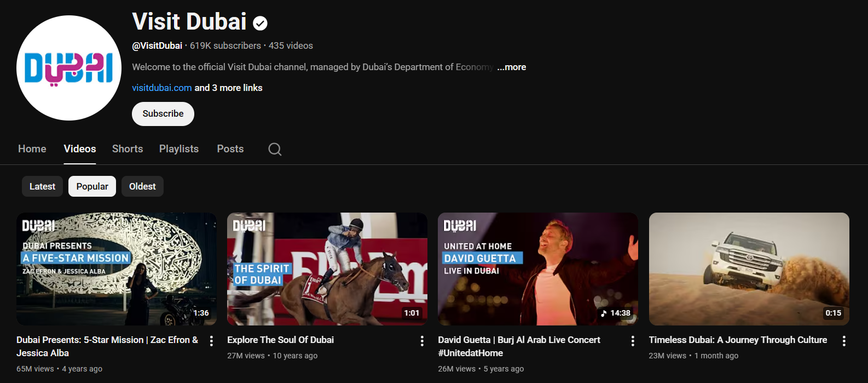Viewport: 868px width, 383px height.
Task: Click the @VisitDubai handle
Action: 157,45
